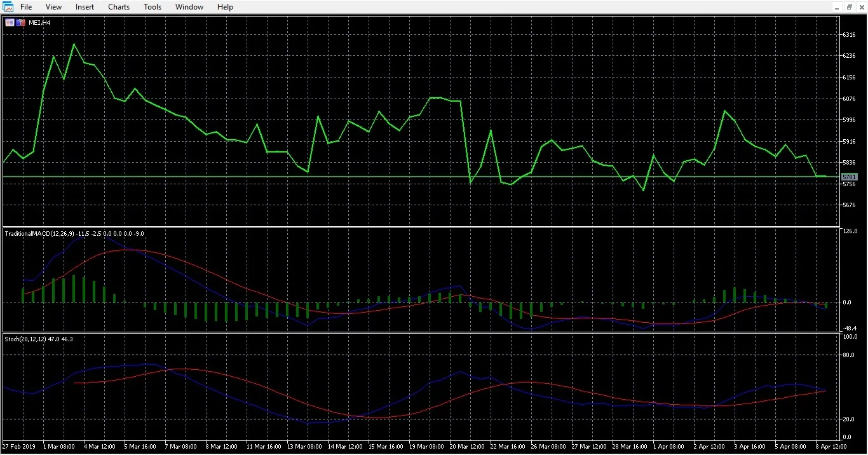868x455 pixels.
Task: Click the 19 Mar 08:00 time label
Action: point(426,447)
